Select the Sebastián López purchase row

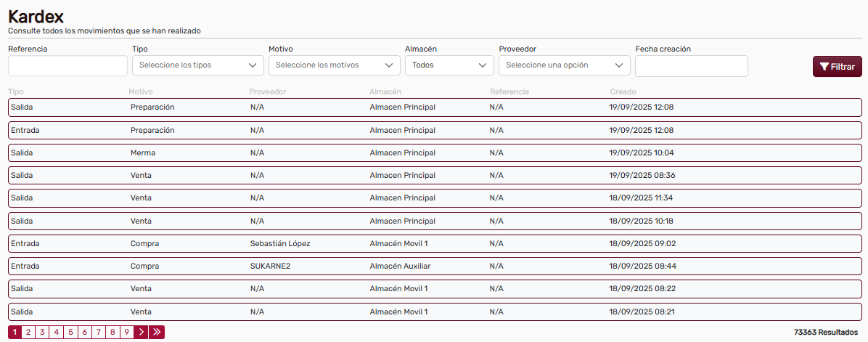pyautogui.click(x=434, y=244)
